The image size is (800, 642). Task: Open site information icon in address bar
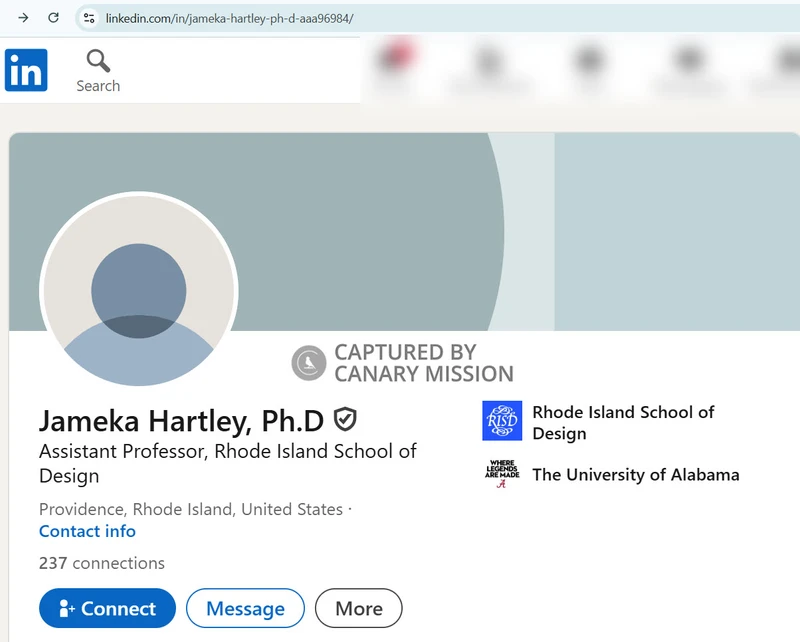click(x=89, y=18)
